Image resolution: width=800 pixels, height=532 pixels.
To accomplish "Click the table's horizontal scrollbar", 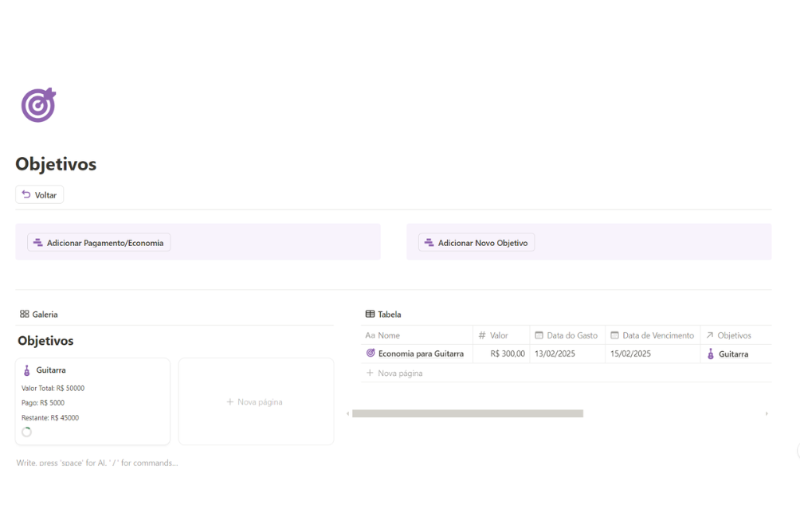I will [x=468, y=413].
